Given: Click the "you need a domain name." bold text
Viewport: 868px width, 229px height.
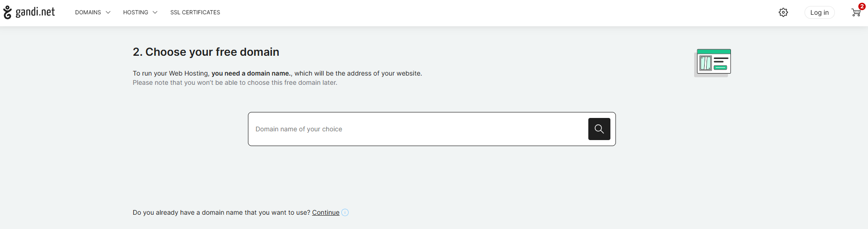Looking at the screenshot, I should pyautogui.click(x=251, y=73).
